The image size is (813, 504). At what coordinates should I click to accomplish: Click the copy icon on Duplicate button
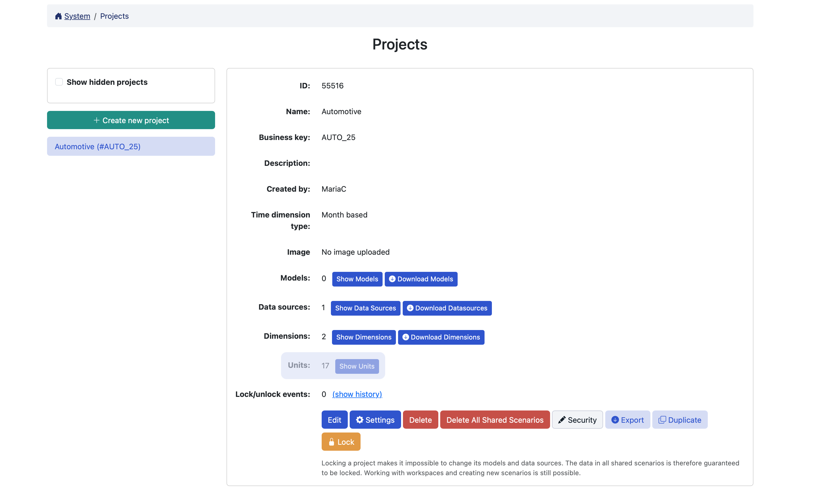(x=662, y=420)
